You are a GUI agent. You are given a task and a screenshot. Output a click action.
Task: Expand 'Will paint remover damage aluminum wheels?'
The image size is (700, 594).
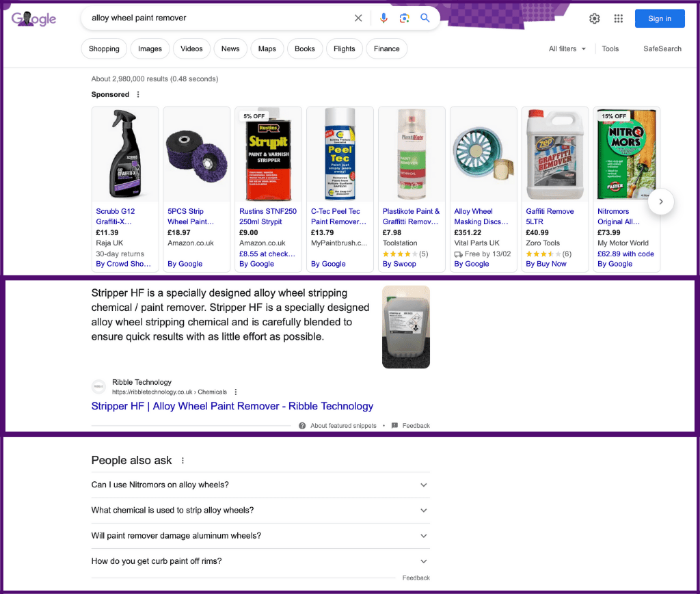260,536
